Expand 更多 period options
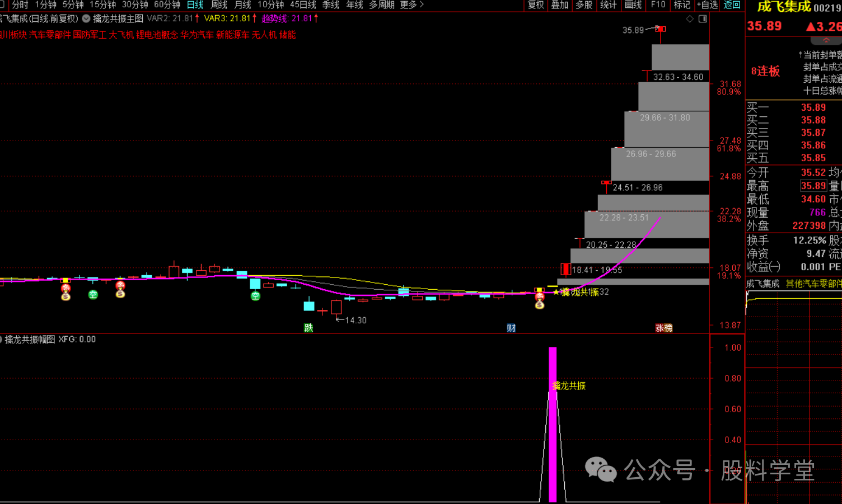Viewport: 842px width, 504px height. point(411,5)
